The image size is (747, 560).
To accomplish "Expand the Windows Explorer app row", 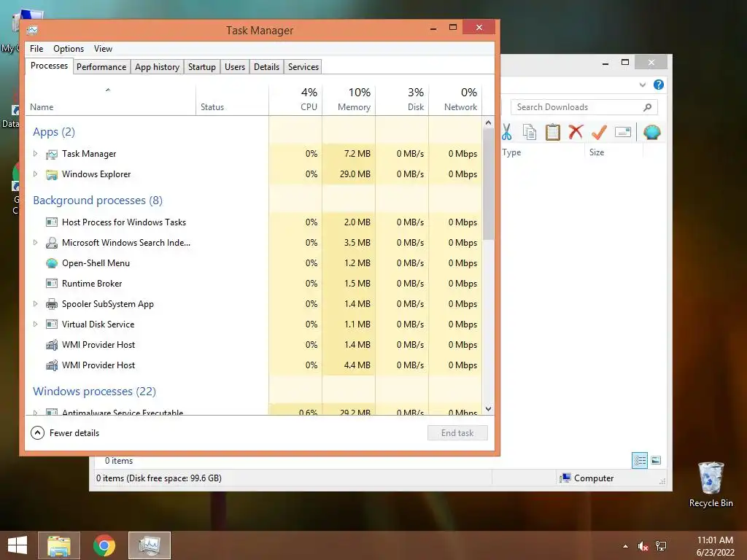I will click(35, 174).
